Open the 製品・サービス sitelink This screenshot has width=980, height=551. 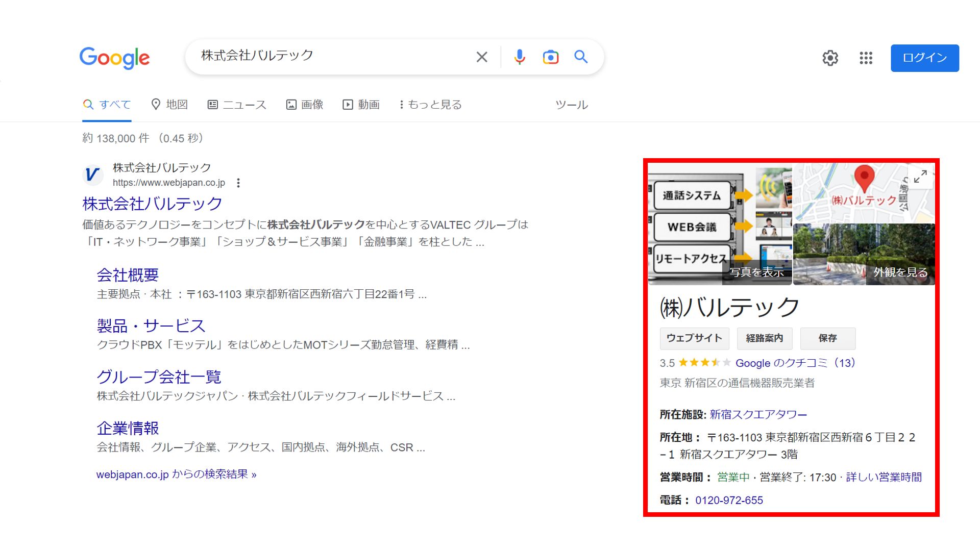pyautogui.click(x=151, y=326)
